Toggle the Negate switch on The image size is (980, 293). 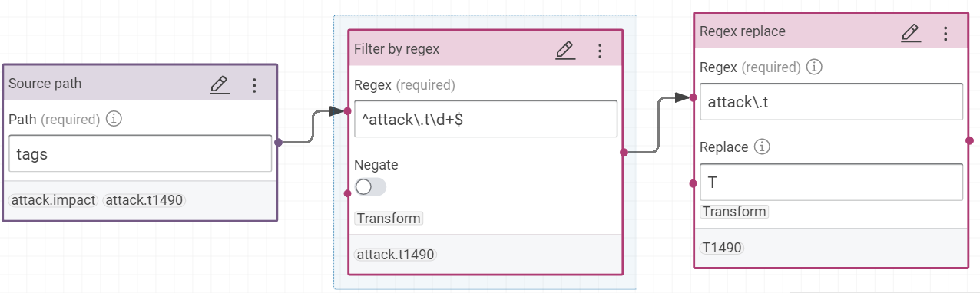click(370, 186)
